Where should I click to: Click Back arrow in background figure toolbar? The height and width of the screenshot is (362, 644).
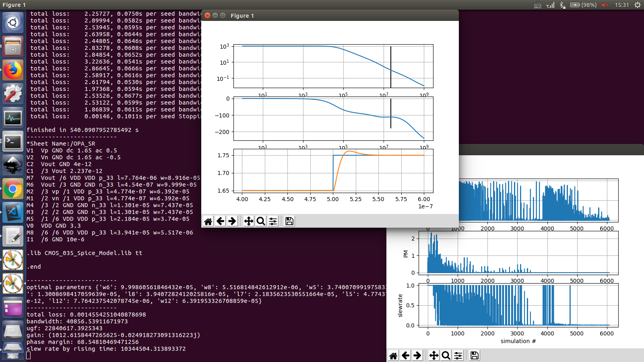click(x=405, y=356)
